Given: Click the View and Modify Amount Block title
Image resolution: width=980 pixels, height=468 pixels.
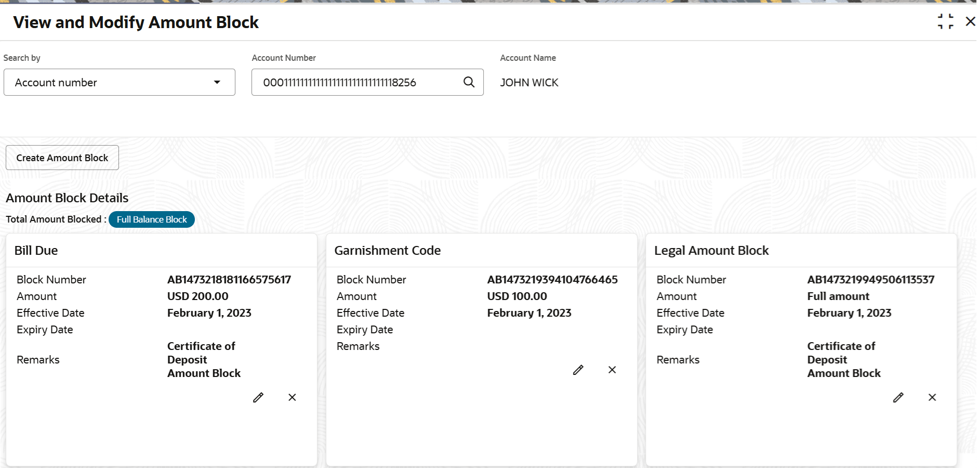Looking at the screenshot, I should coord(136,22).
